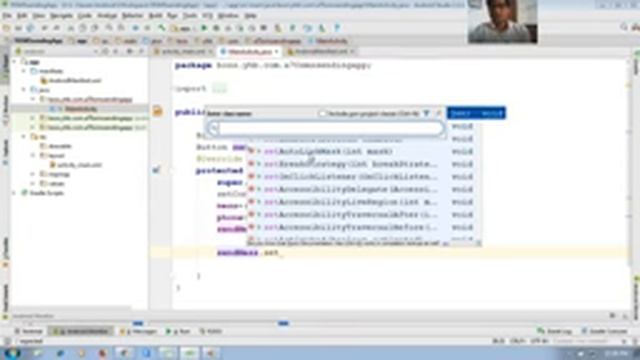This screenshot has height=360, width=640.
Task: Collapse the res folder arrow
Action: (x=24, y=137)
